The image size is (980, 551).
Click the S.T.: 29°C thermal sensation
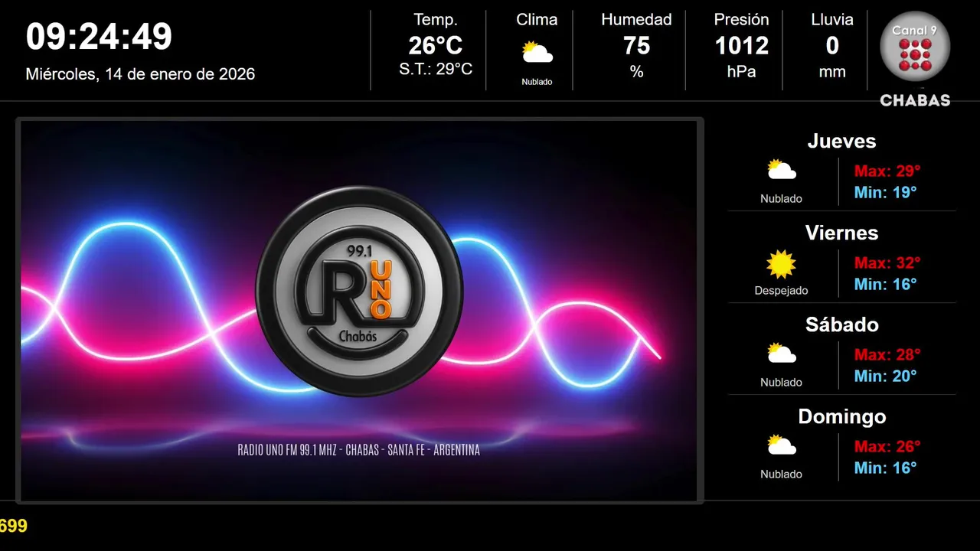[436, 69]
